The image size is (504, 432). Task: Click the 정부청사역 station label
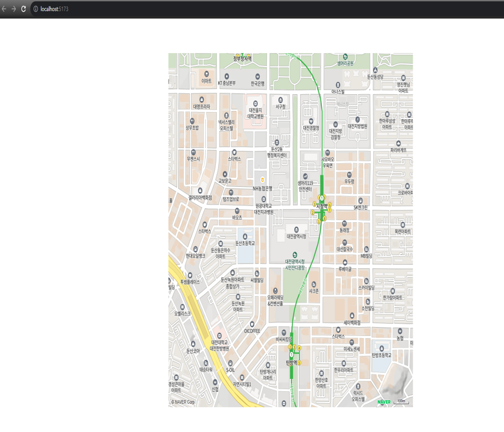click(x=242, y=59)
